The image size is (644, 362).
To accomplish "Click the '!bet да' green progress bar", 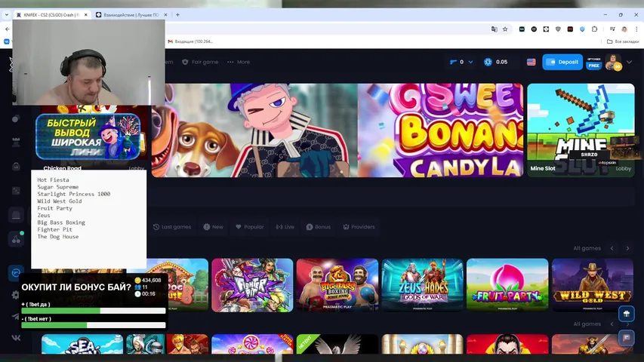I will click(x=94, y=311).
